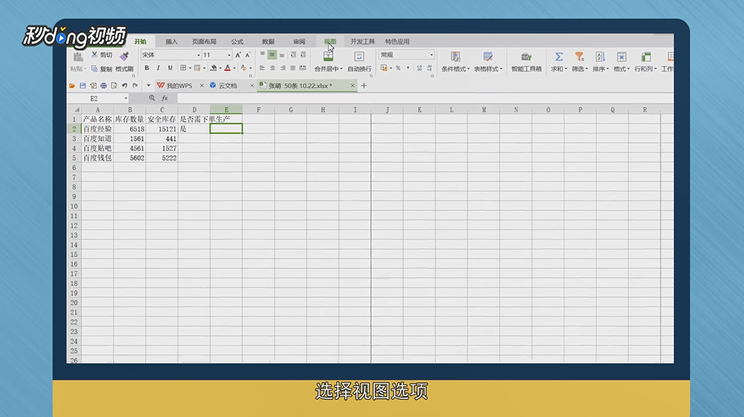Click the Paste (粘贴) clipboard icon
The image size is (744, 417).
(78, 57)
